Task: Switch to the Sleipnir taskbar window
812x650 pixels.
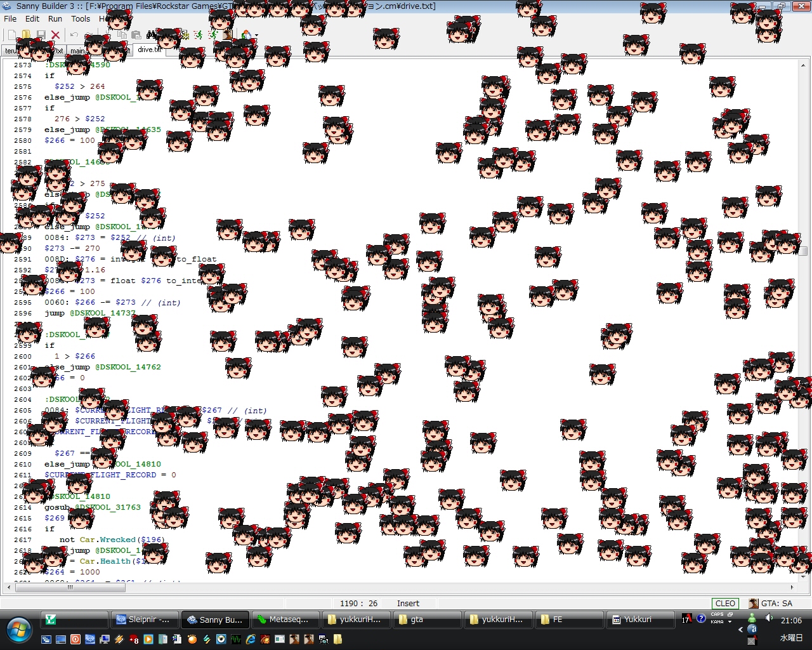Action: tap(143, 620)
